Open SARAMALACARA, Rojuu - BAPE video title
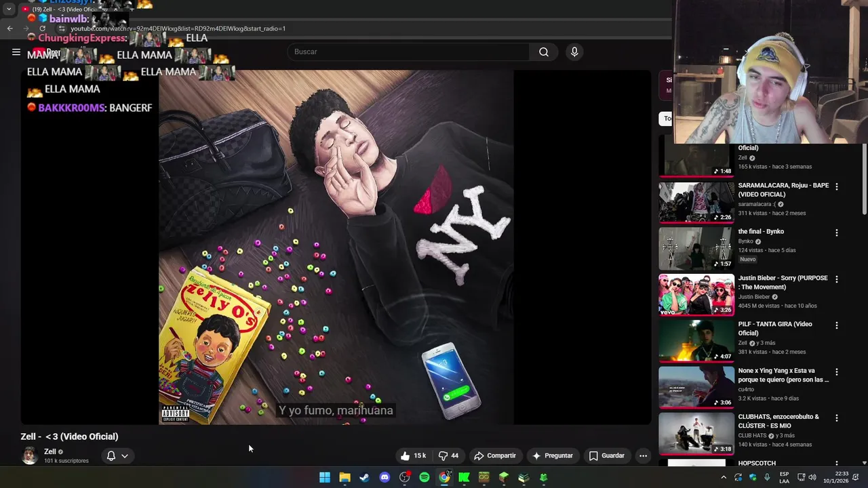 (x=783, y=190)
